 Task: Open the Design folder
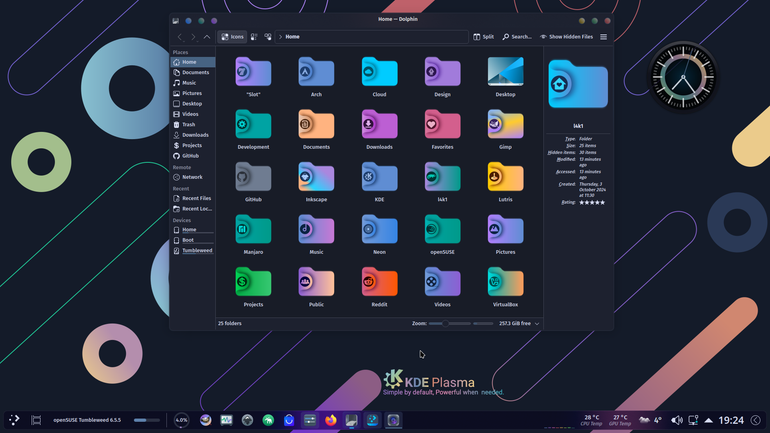[x=442, y=74]
